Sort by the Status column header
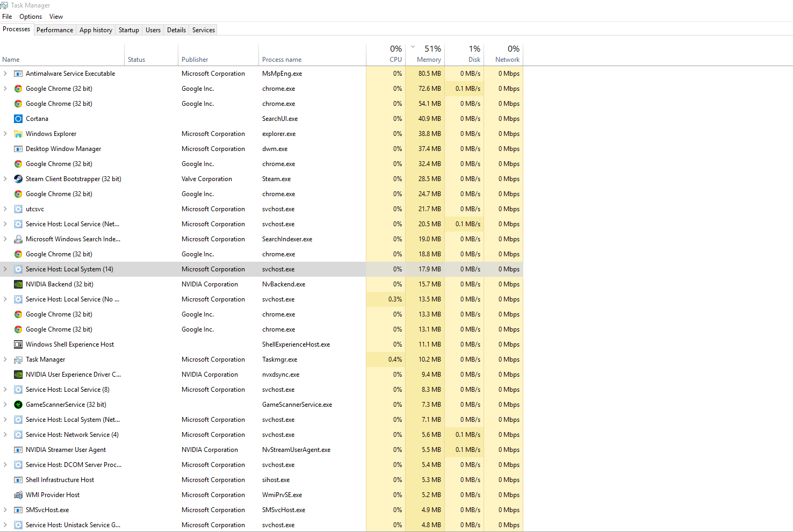This screenshot has height=532, width=793. (x=152, y=54)
